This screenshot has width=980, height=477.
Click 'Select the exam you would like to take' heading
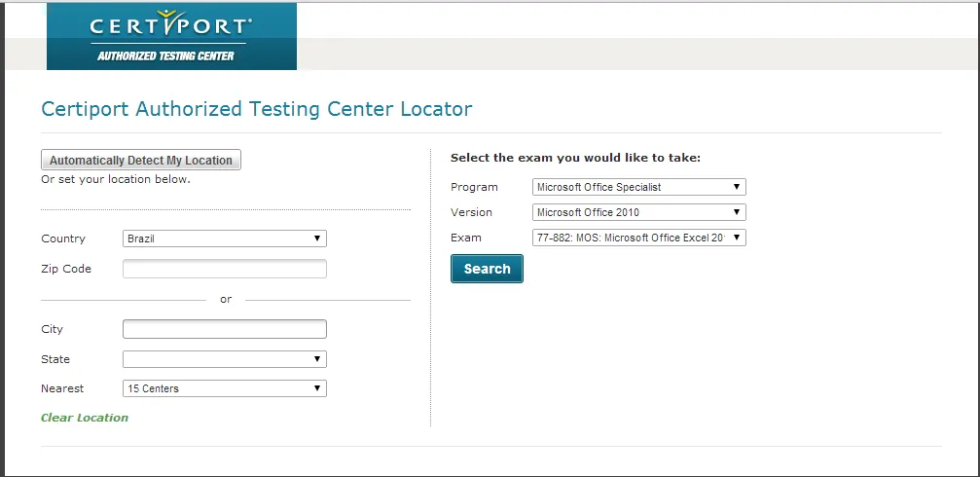pos(575,158)
